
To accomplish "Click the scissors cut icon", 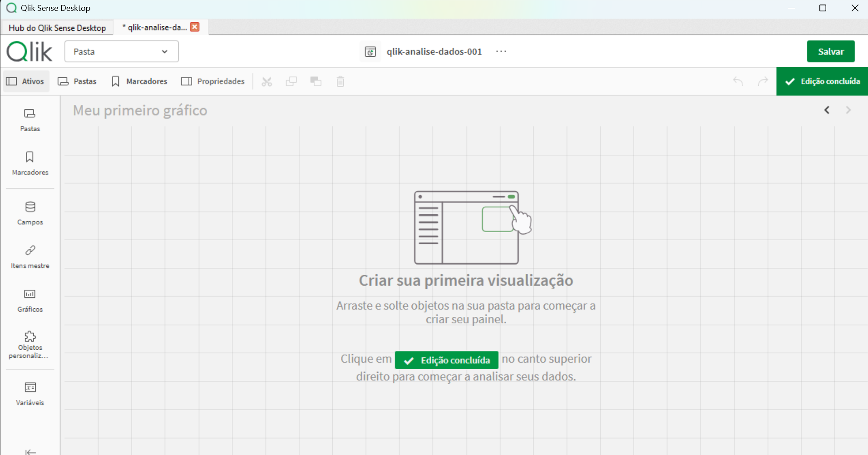I will [x=267, y=82].
